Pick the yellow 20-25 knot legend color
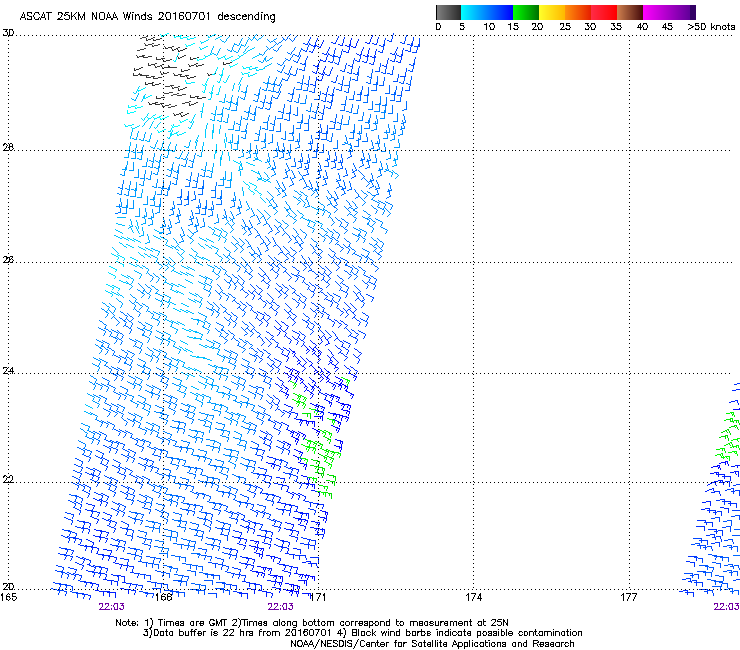740x650 pixels. [552, 12]
